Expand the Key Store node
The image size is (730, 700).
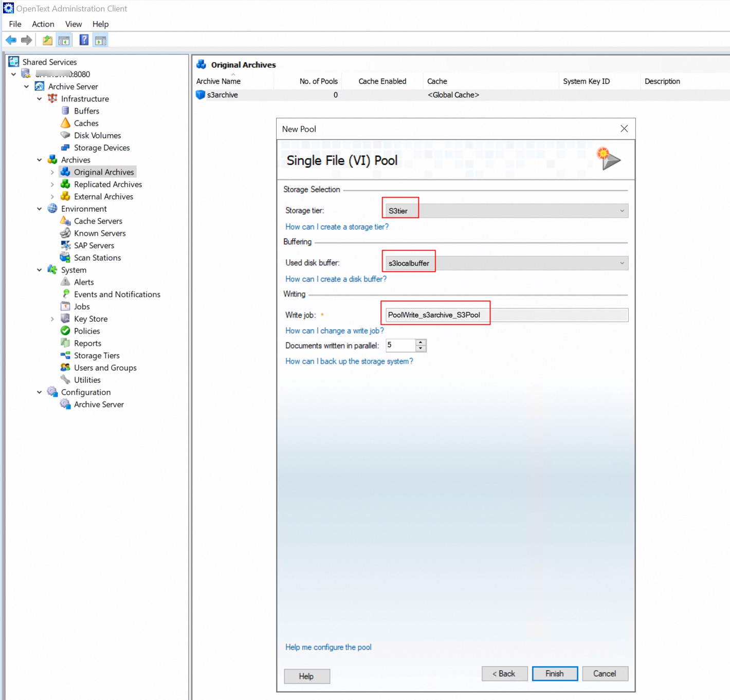click(x=52, y=319)
